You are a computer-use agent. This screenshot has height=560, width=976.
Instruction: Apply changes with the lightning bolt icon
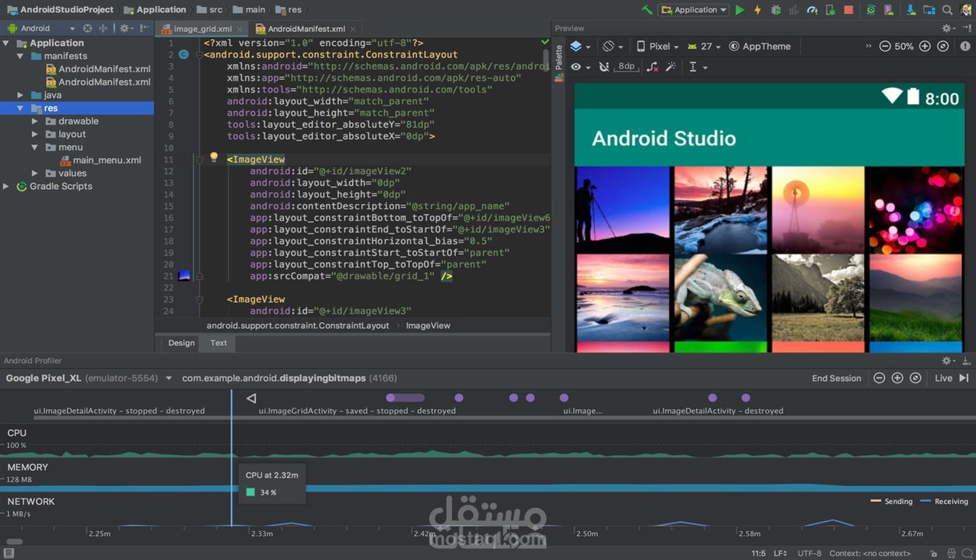click(757, 10)
